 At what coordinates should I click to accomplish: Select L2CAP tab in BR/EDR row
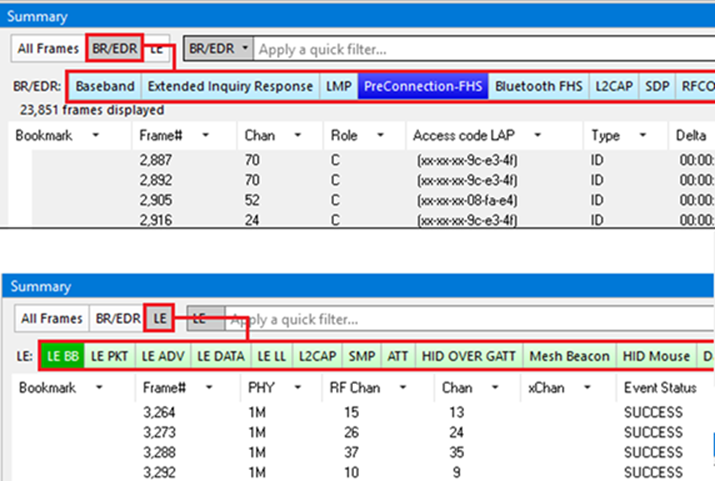pos(614,86)
